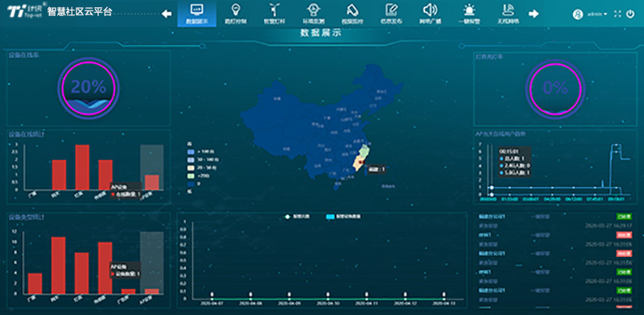The width and height of the screenshot is (644, 315).
Task: Expand the admin user dropdown
Action: click(597, 14)
